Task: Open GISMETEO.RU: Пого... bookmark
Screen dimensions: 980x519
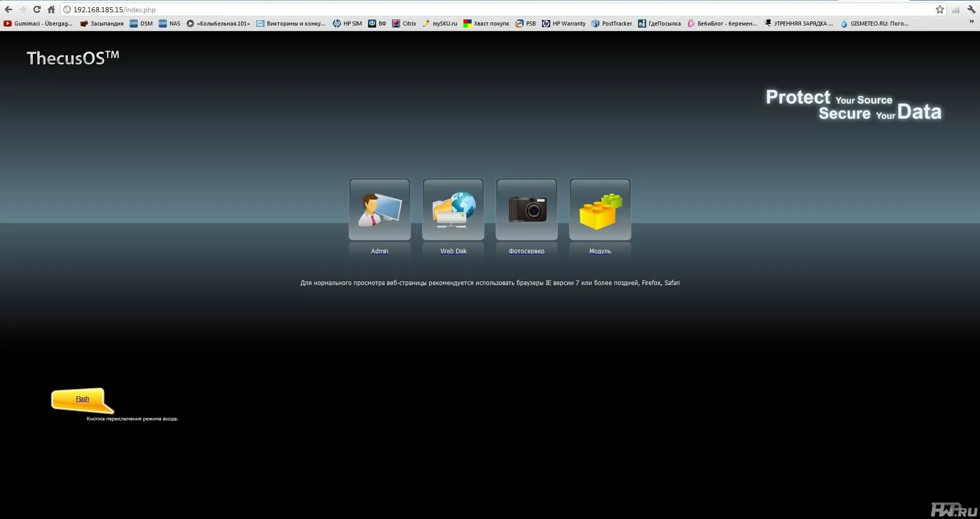Action: coord(874,23)
